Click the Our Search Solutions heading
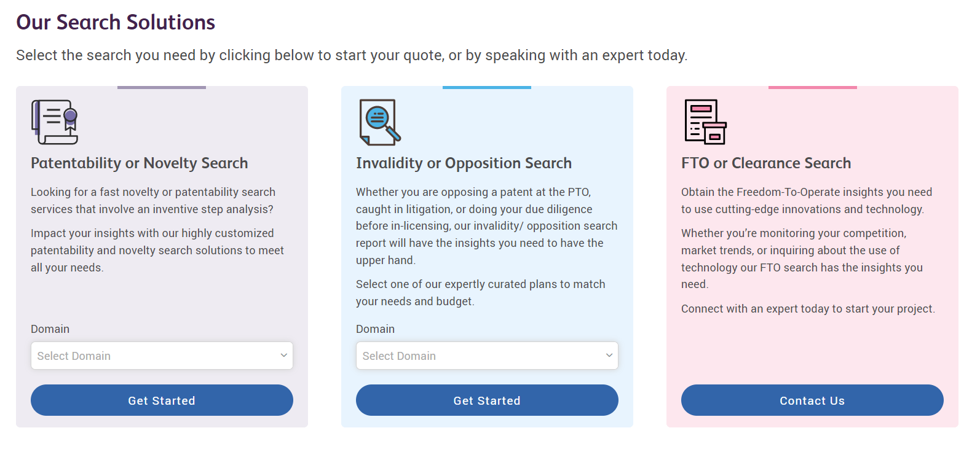The width and height of the screenshot is (980, 452). click(x=116, y=23)
